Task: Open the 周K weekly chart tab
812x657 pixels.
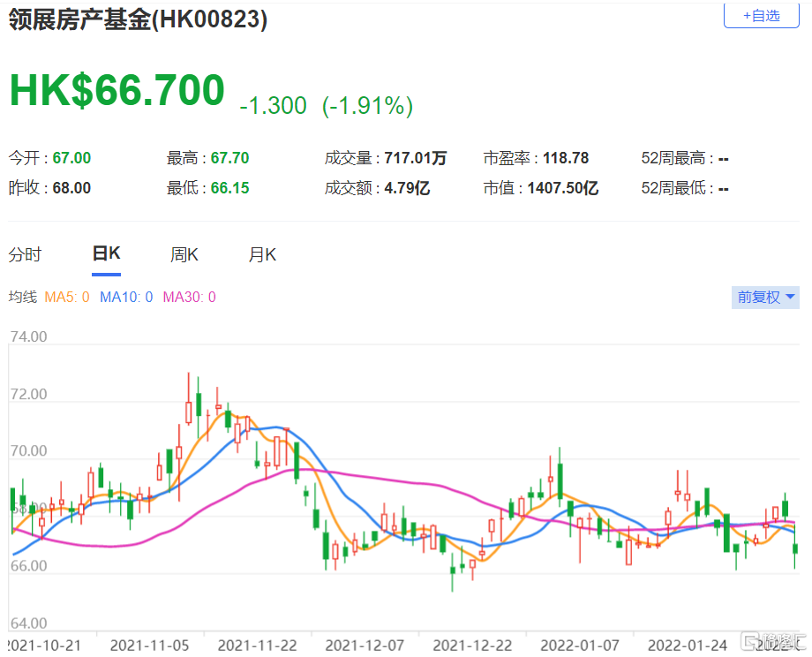Action: point(184,255)
